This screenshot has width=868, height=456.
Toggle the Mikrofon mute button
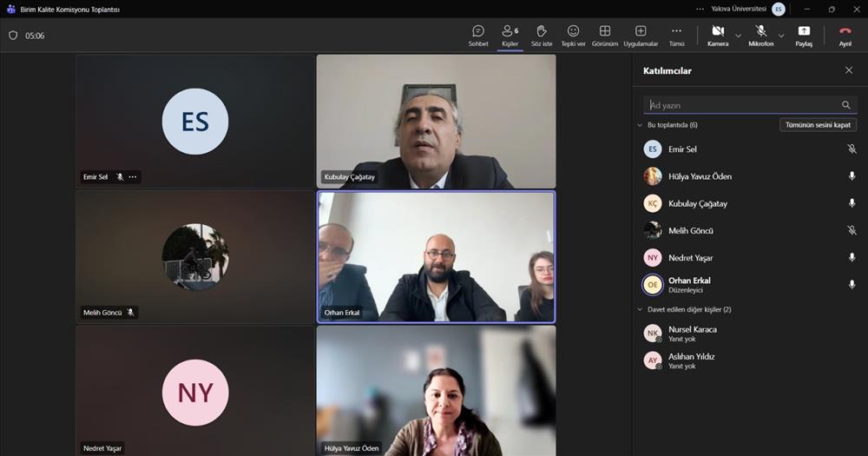click(x=760, y=32)
